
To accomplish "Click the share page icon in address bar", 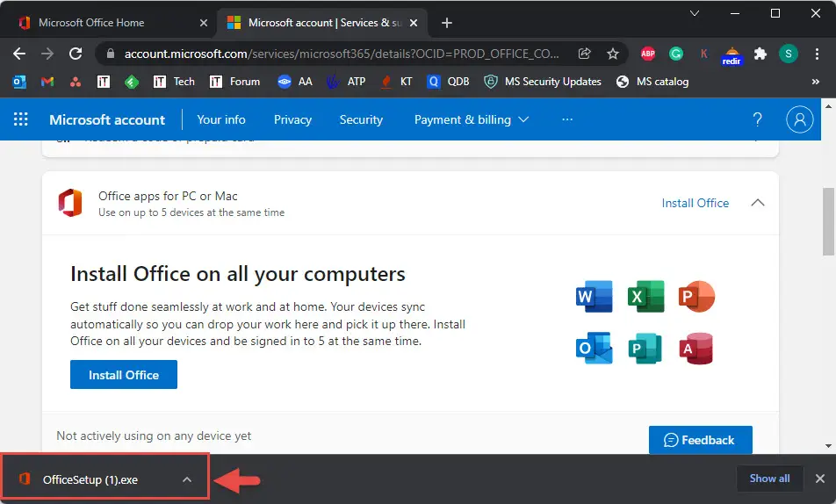I will pos(584,54).
